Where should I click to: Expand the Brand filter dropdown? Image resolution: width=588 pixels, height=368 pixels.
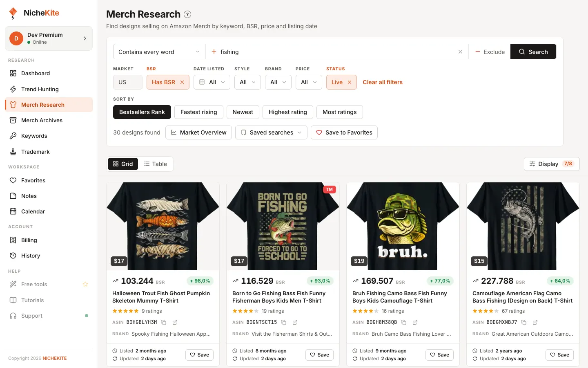coord(278,82)
